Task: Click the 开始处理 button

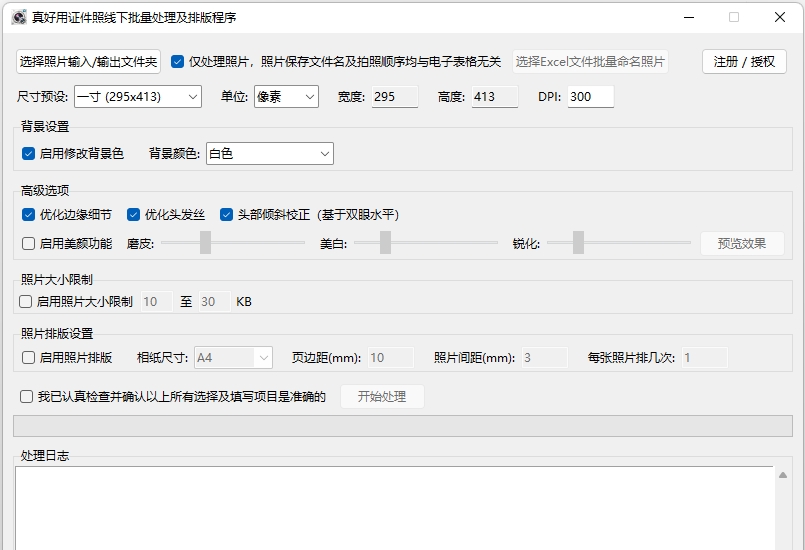Action: [382, 396]
